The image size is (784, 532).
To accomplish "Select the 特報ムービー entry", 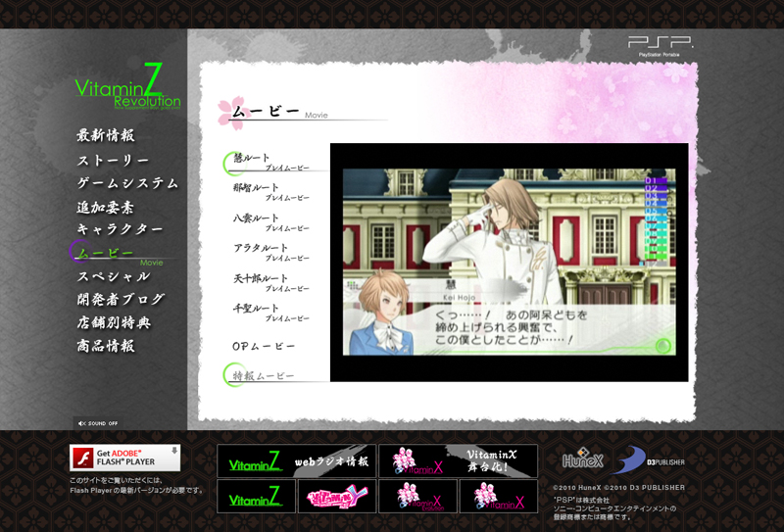I will [264, 376].
